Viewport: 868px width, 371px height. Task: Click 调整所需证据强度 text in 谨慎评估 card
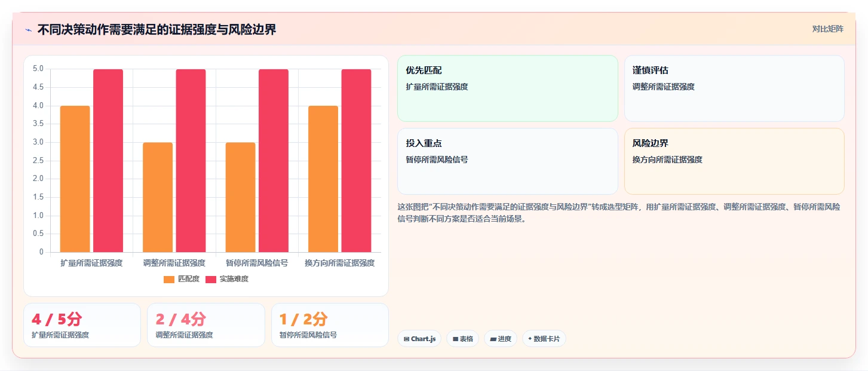664,87
